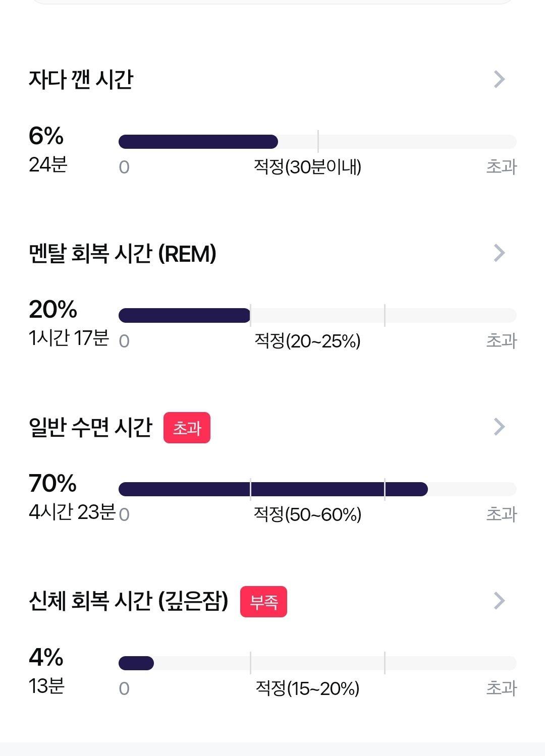The width and height of the screenshot is (545, 756).
Task: Tap the 1시간 17분 duration text
Action: click(69, 338)
